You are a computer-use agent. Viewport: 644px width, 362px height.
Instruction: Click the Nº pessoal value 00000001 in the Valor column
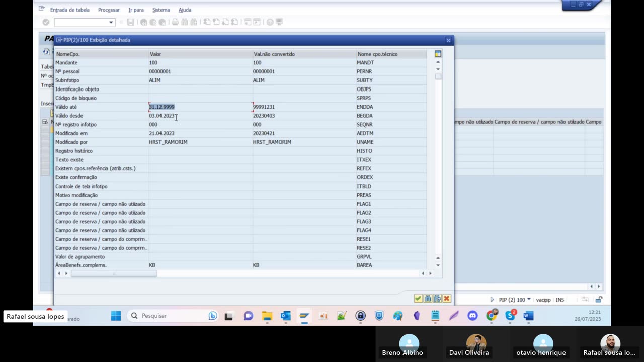point(159,71)
